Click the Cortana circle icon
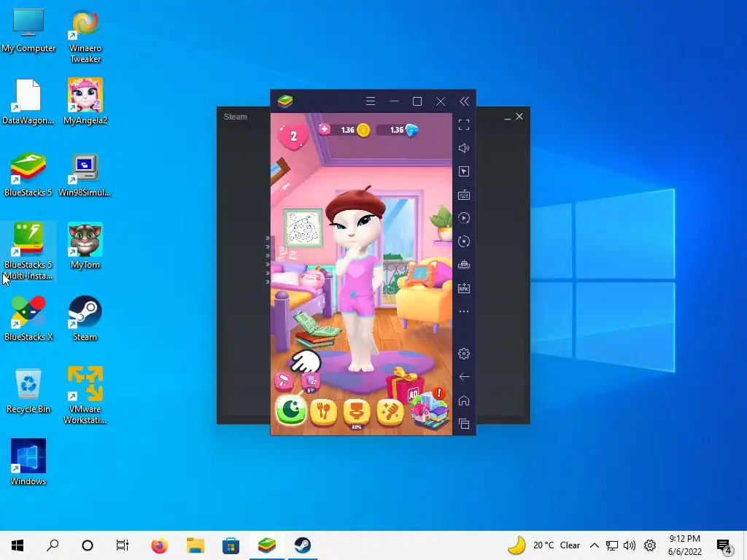 [x=88, y=545]
